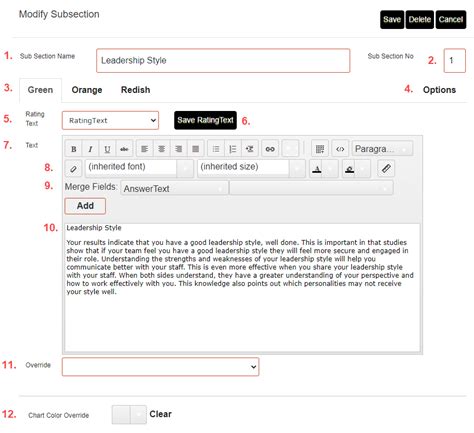Apply italic formatting icon
The image size is (474, 433).
(90, 149)
